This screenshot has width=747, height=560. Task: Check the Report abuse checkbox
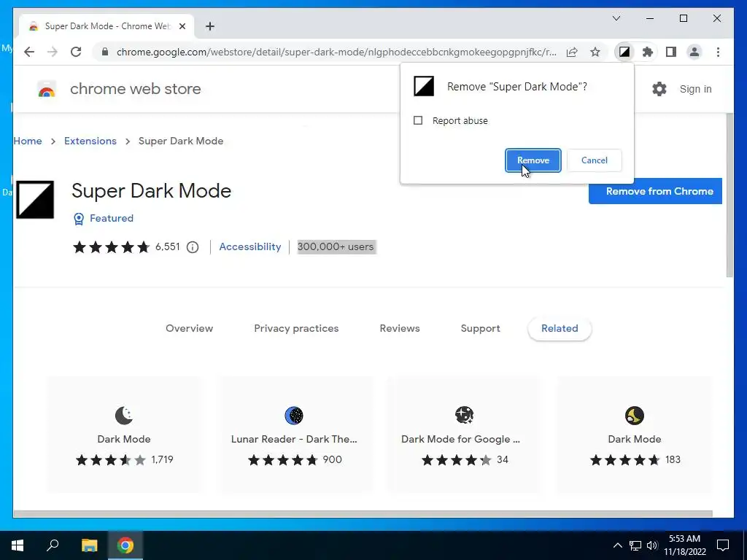pyautogui.click(x=418, y=120)
